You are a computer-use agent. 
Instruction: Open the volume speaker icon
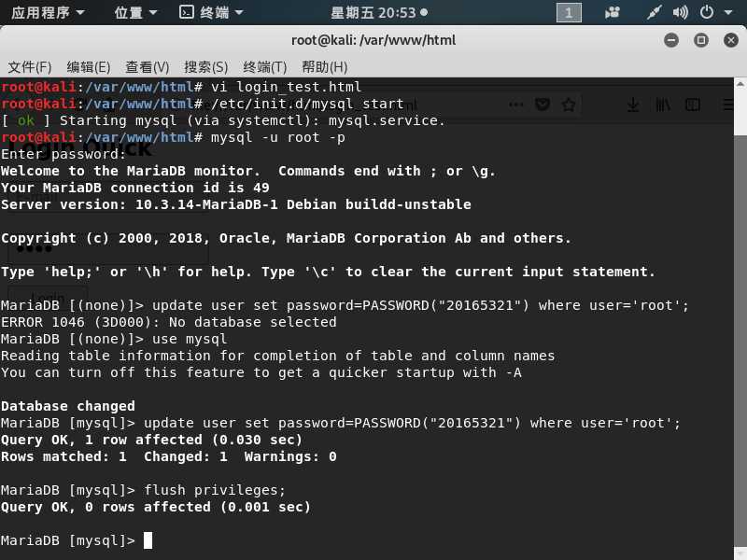(680, 12)
